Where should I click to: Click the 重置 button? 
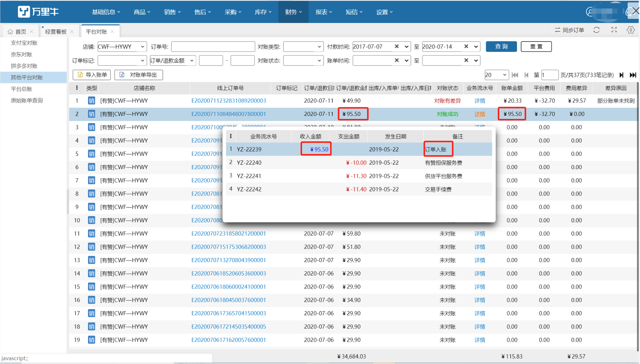(536, 46)
